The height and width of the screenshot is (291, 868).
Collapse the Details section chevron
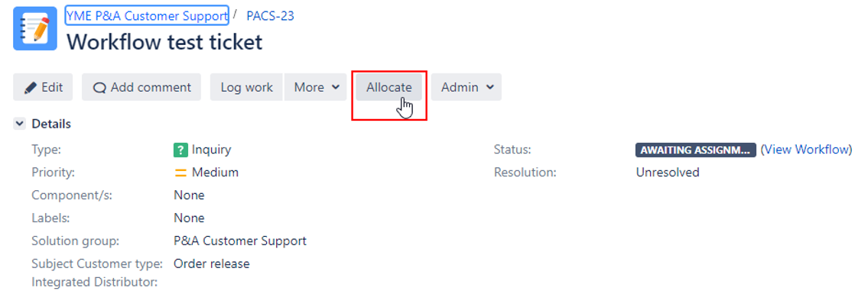19,124
